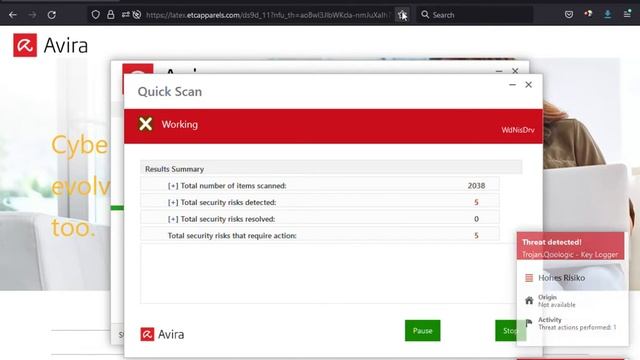Click the extension icon in browser toolbar
Image resolution: width=640 pixels, height=360 pixels.
(x=588, y=14)
